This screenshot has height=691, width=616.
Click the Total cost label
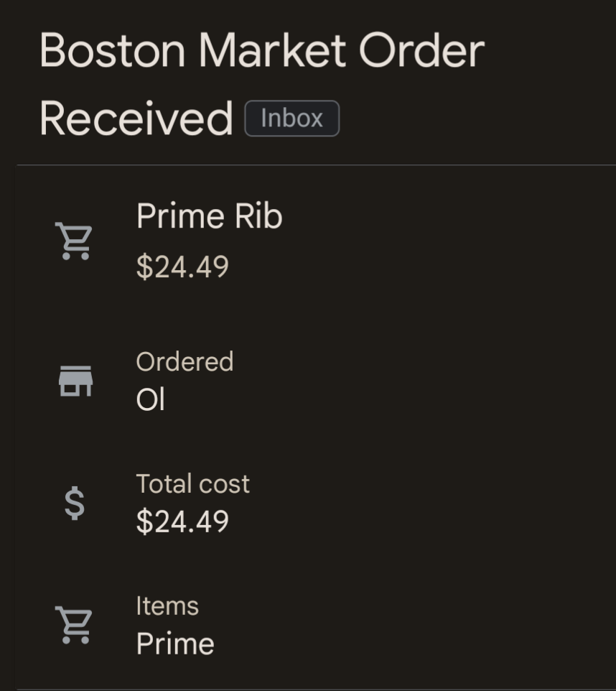click(x=192, y=483)
